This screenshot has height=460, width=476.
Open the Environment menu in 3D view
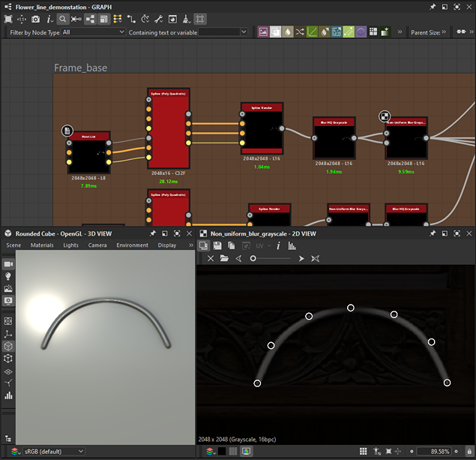coord(132,245)
